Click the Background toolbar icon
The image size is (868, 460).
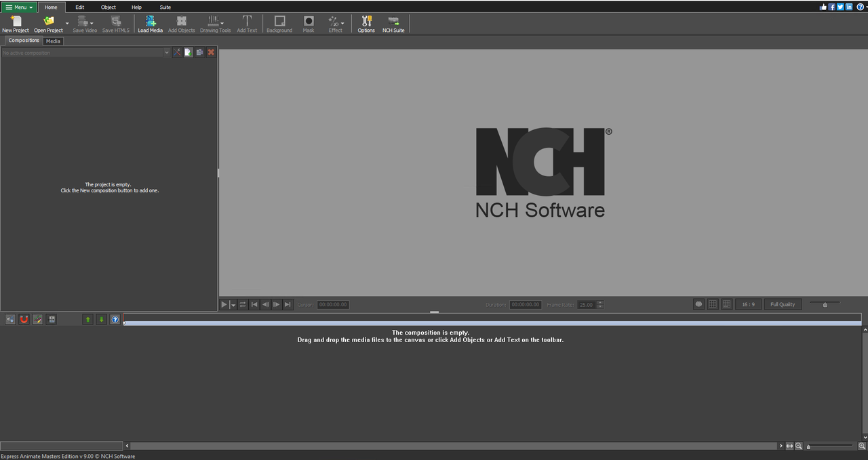279,24
